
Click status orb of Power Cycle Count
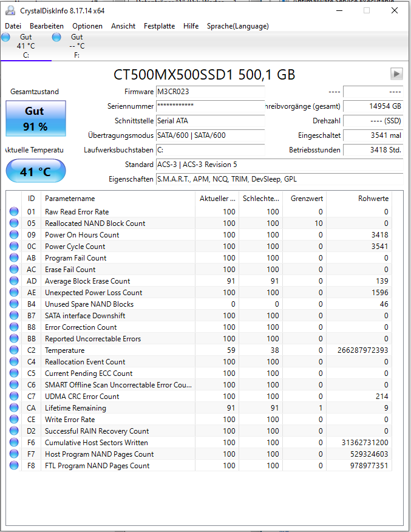(x=14, y=247)
